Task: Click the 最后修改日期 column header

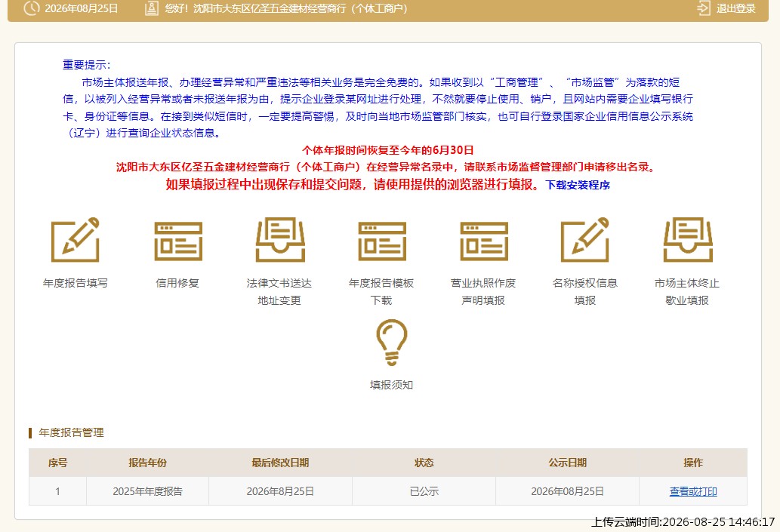Action: point(281,463)
